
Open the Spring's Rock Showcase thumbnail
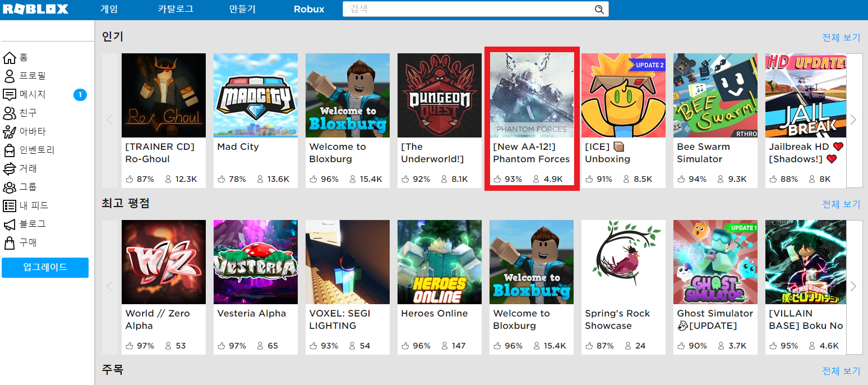(x=624, y=262)
